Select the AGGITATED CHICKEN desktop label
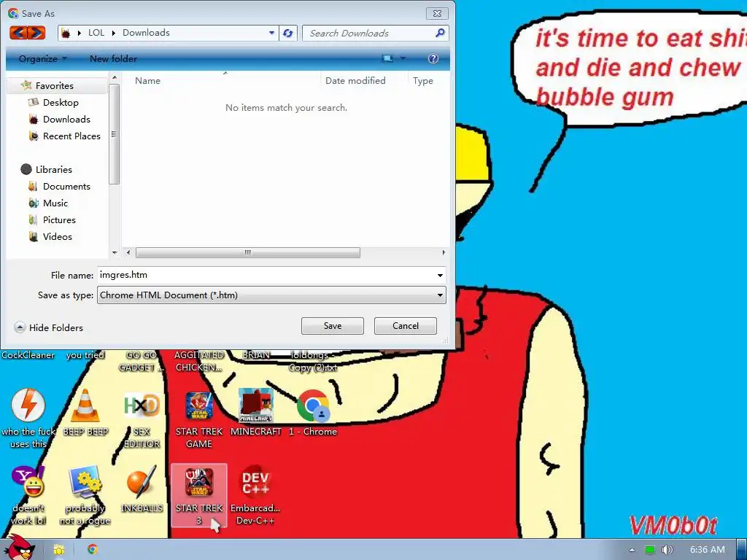 pyautogui.click(x=198, y=362)
